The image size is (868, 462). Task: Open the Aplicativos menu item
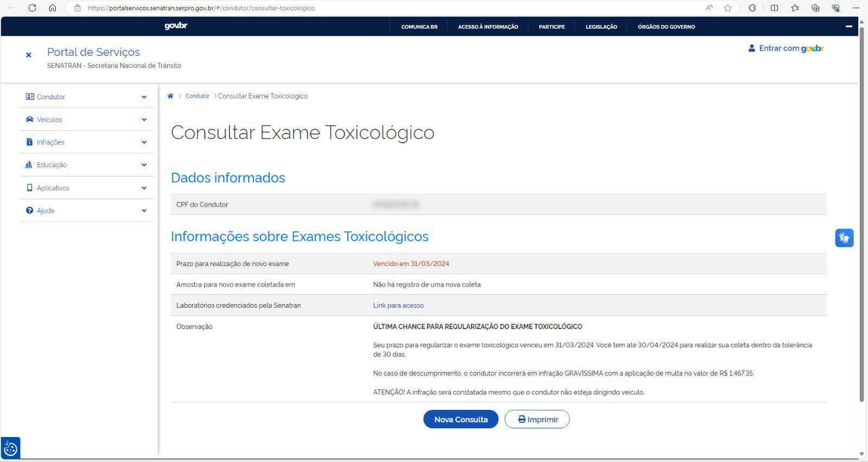pyautogui.click(x=86, y=188)
